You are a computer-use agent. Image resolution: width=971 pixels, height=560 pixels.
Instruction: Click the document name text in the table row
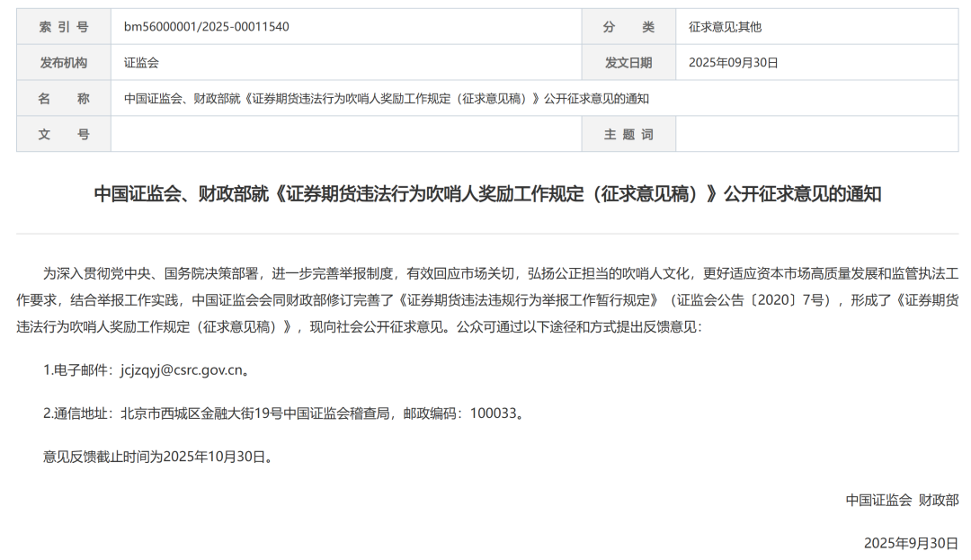point(387,98)
